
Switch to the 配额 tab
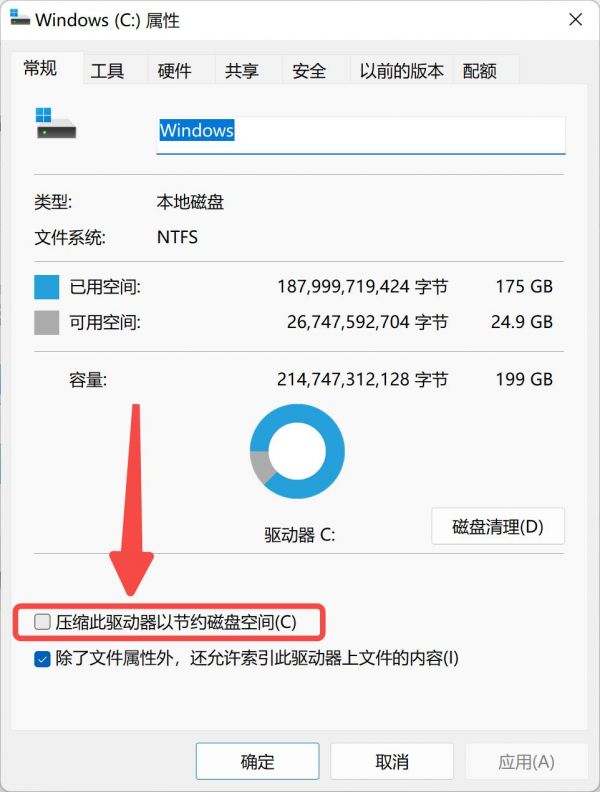(479, 70)
